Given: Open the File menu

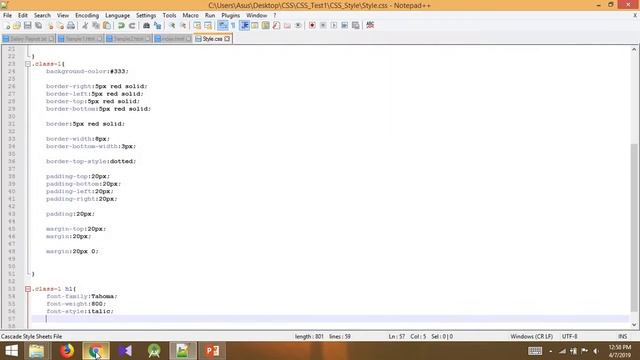Looking at the screenshot, I should coord(7,15).
